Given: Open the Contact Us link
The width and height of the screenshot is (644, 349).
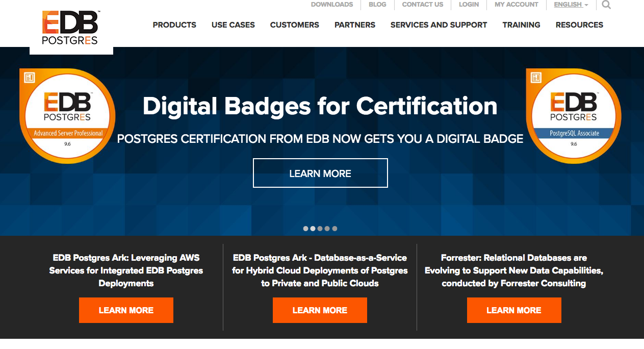Looking at the screenshot, I should 423,5.
